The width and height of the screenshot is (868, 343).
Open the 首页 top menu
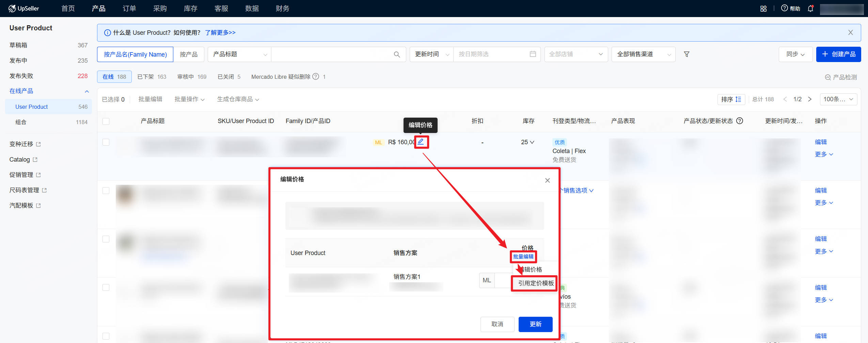(x=68, y=9)
